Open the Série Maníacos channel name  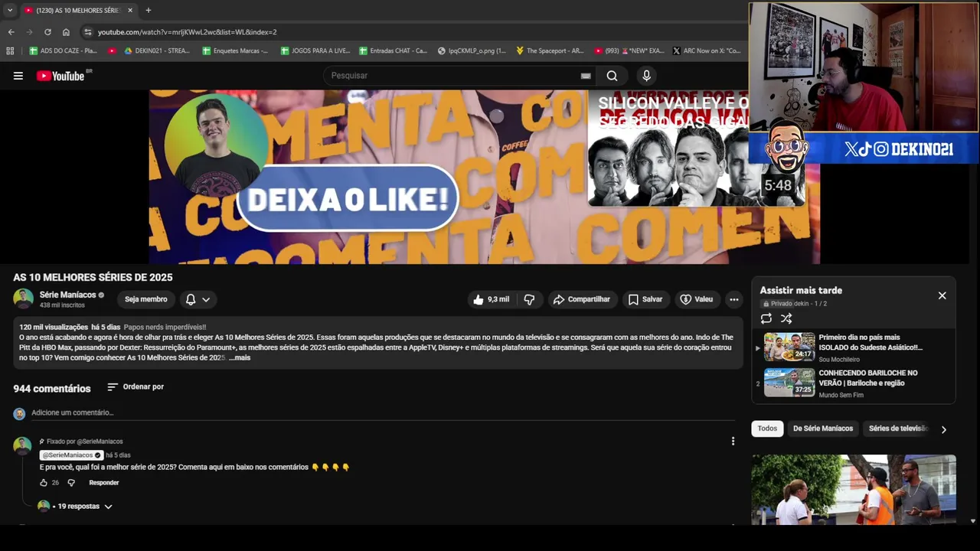67,295
